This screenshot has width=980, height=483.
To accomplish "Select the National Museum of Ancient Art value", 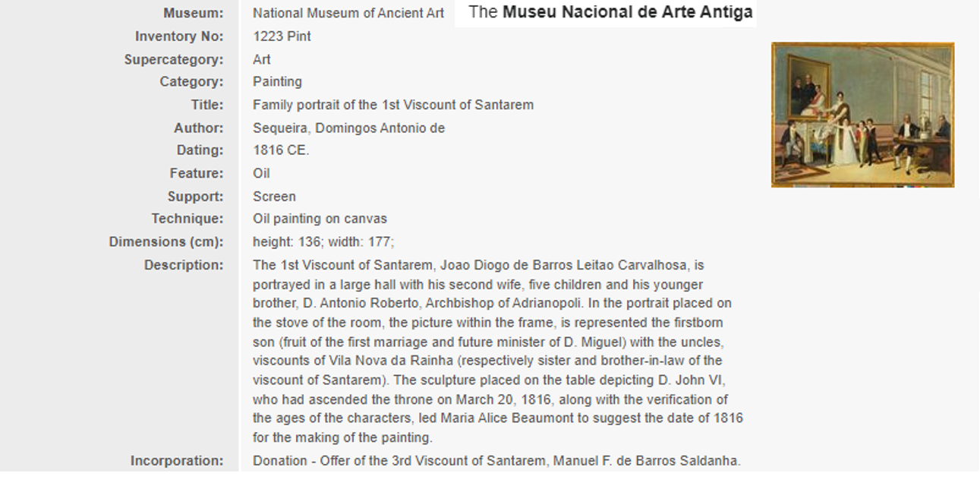I will point(348,13).
